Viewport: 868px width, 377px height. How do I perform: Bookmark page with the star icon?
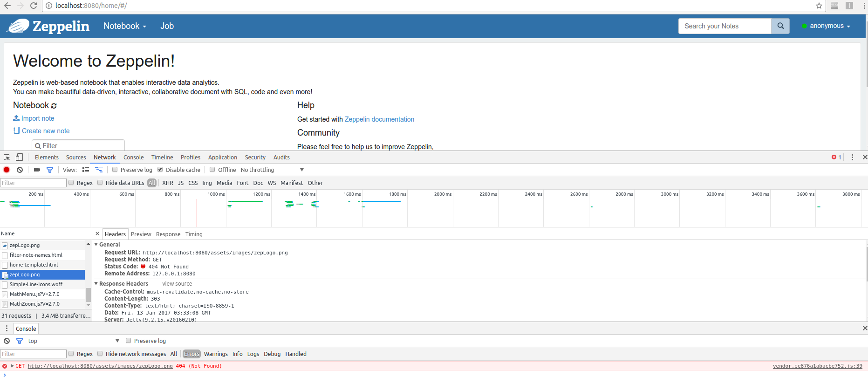pos(819,6)
